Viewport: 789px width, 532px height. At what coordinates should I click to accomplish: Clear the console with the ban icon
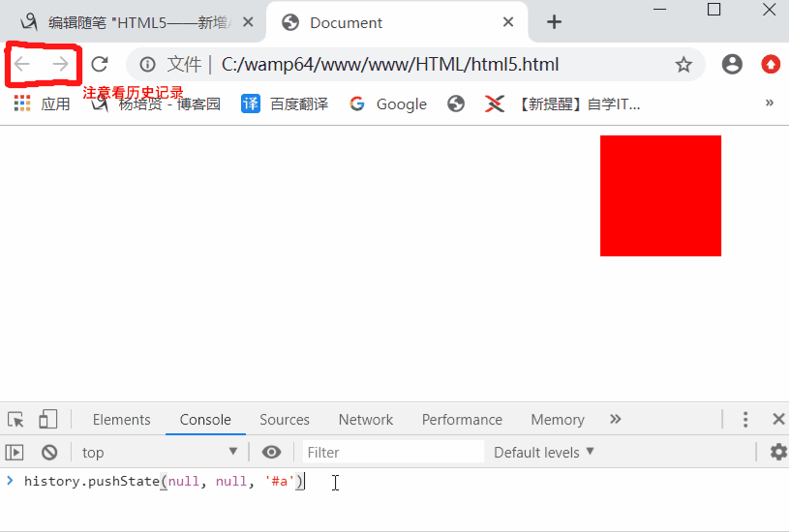point(49,452)
